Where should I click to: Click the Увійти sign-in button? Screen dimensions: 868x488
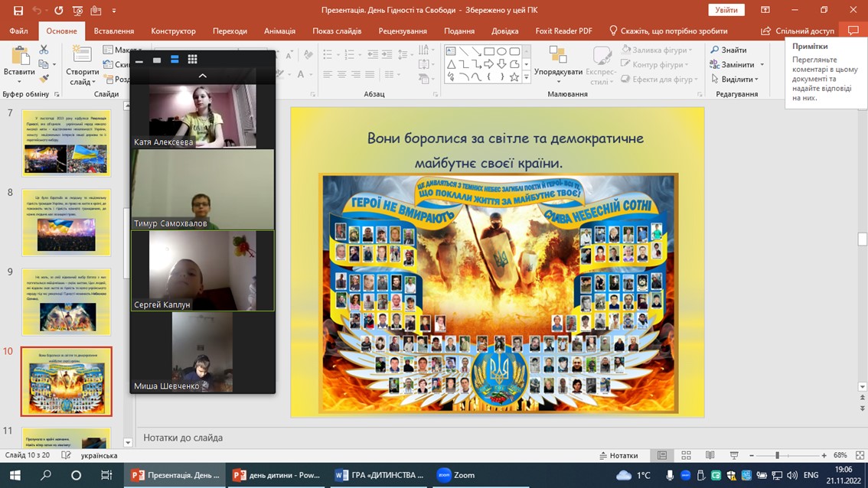726,10
